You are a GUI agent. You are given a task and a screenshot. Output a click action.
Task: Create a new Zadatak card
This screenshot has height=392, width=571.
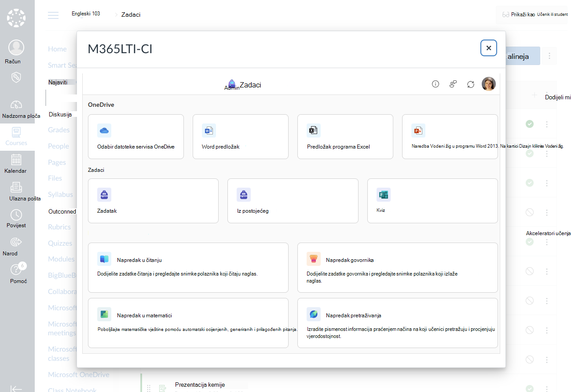[153, 201]
